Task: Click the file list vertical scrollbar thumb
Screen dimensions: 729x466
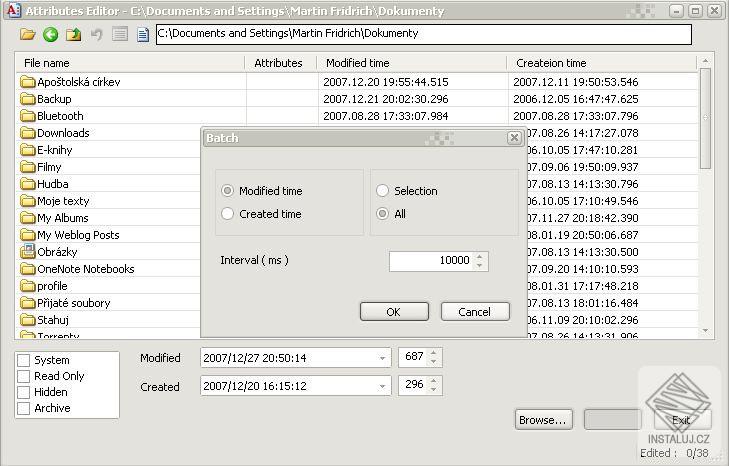Action: point(706,119)
